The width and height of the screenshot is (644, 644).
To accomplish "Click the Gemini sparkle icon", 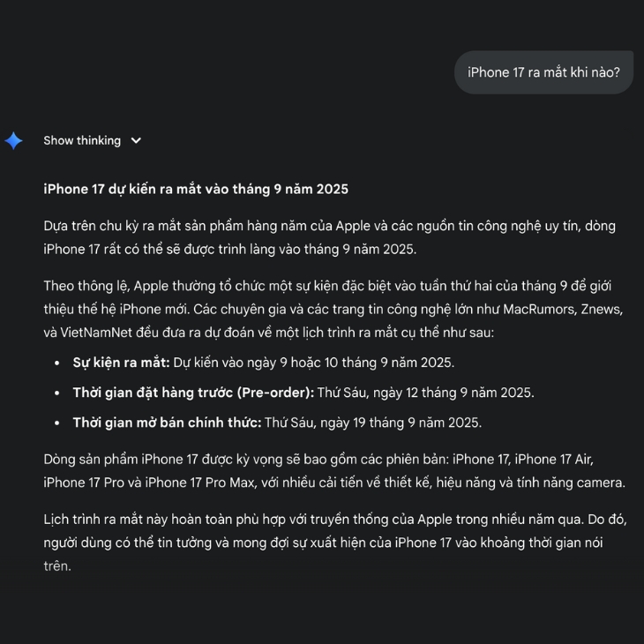I will coord(13,140).
